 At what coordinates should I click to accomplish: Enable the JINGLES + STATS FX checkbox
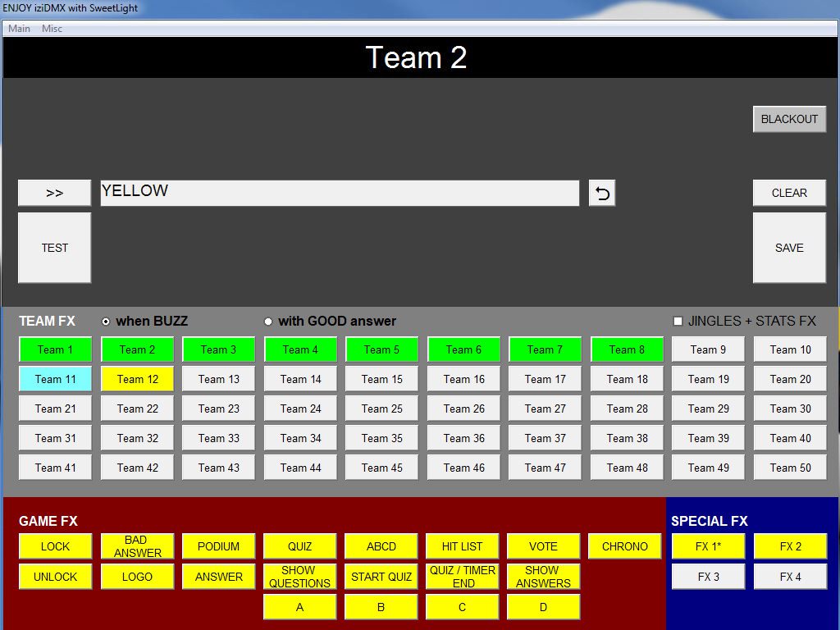pyautogui.click(x=678, y=321)
